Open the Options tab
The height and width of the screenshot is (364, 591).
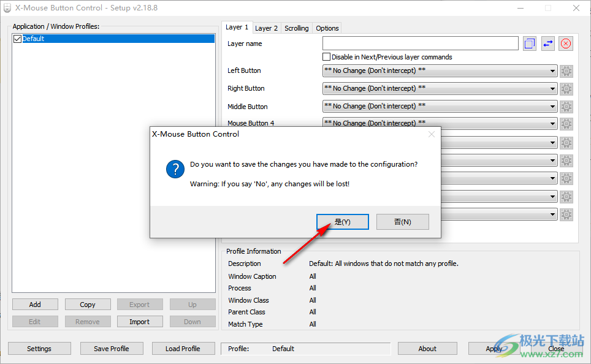coord(327,28)
